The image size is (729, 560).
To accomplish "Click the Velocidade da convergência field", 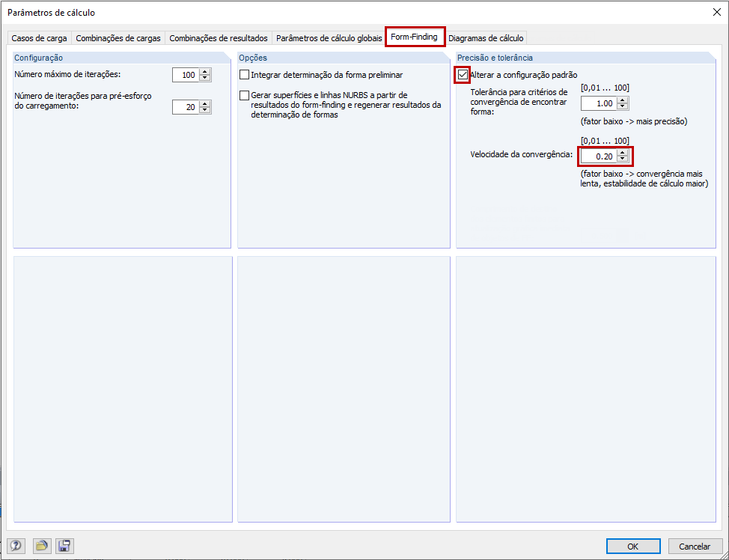I will [599, 156].
